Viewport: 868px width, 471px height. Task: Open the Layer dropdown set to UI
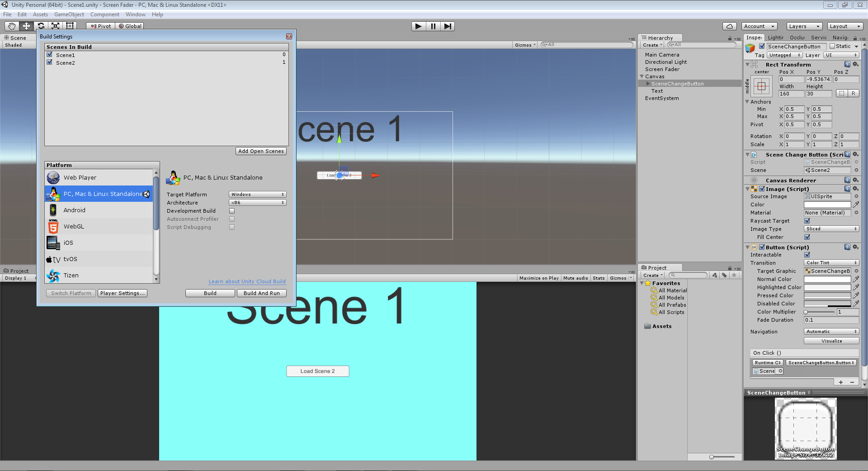(841, 55)
